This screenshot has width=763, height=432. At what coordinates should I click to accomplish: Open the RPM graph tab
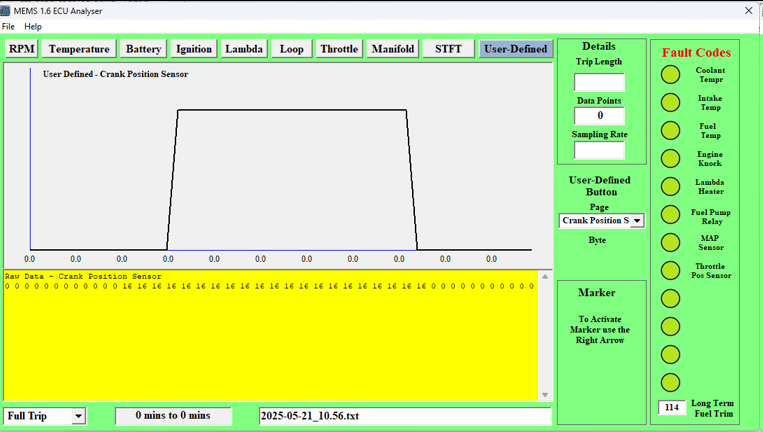(22, 49)
